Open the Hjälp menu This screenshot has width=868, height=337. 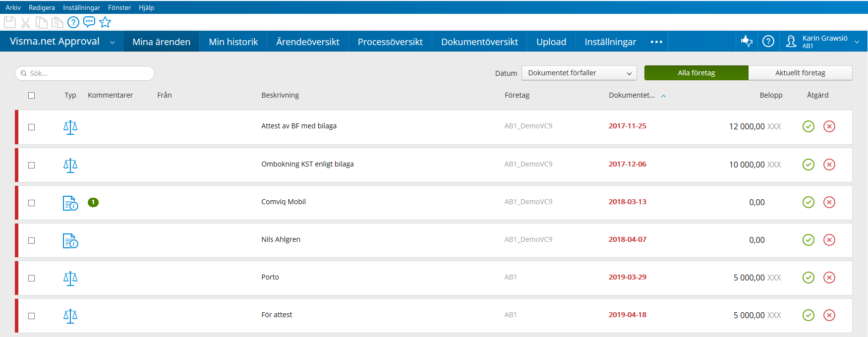click(146, 7)
